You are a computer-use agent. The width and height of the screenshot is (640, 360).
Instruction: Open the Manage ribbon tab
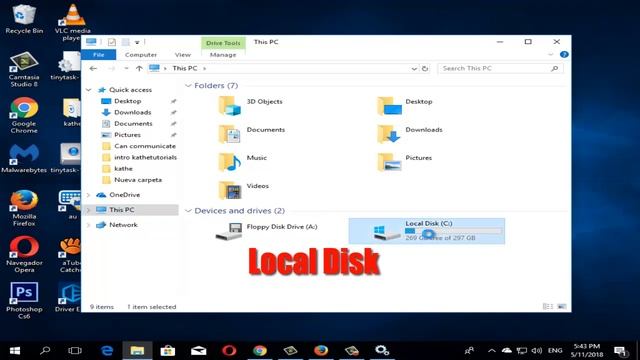223,55
